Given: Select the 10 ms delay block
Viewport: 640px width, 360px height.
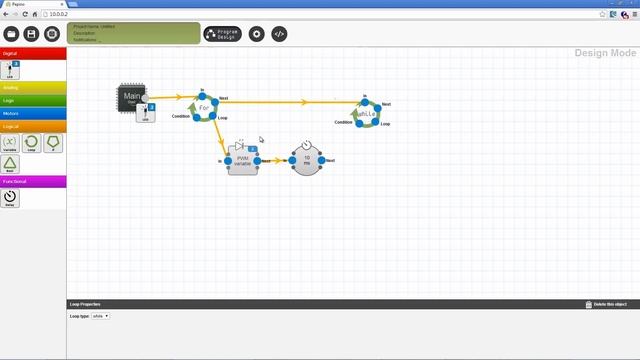Looking at the screenshot, I should point(307,160).
